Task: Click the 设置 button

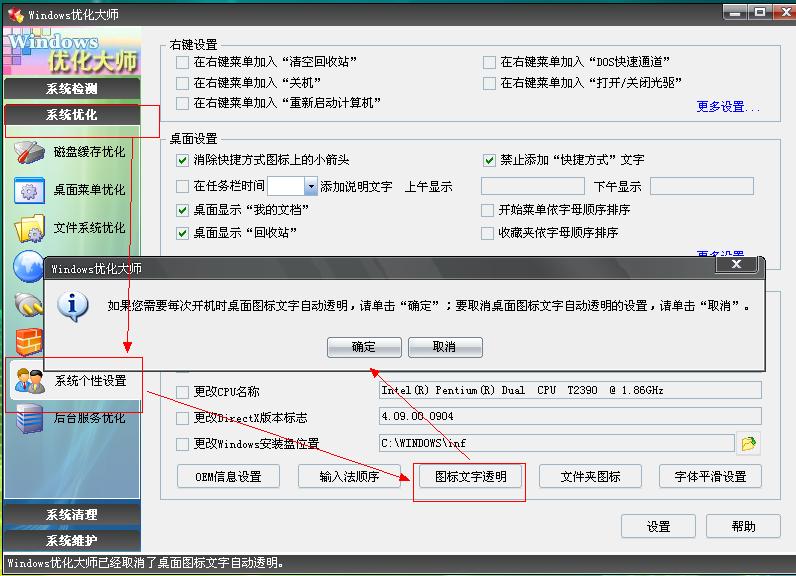Action: (658, 526)
